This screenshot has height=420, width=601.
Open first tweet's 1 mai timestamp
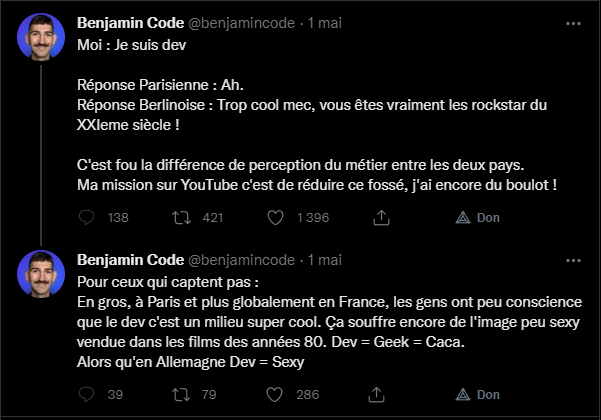coord(325,23)
